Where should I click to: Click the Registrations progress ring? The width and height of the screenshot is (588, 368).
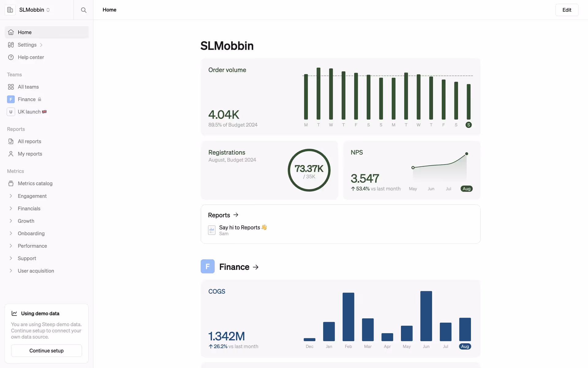click(x=309, y=170)
